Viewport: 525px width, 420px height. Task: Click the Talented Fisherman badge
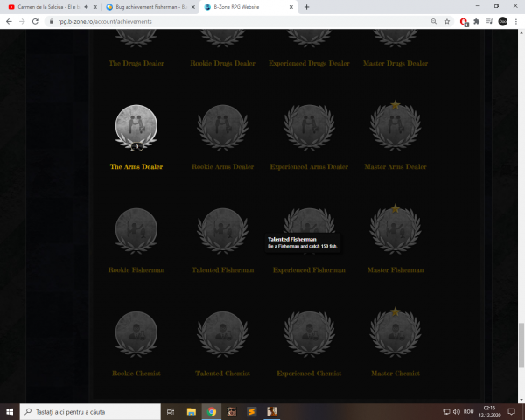point(222,231)
